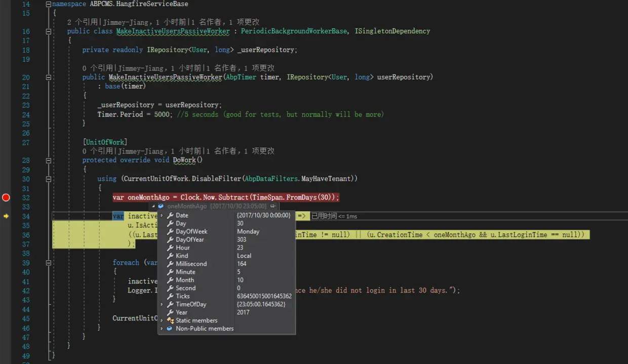Select the Year value 2017
Viewport: 628px width, 364px height.
pyautogui.click(x=243, y=312)
